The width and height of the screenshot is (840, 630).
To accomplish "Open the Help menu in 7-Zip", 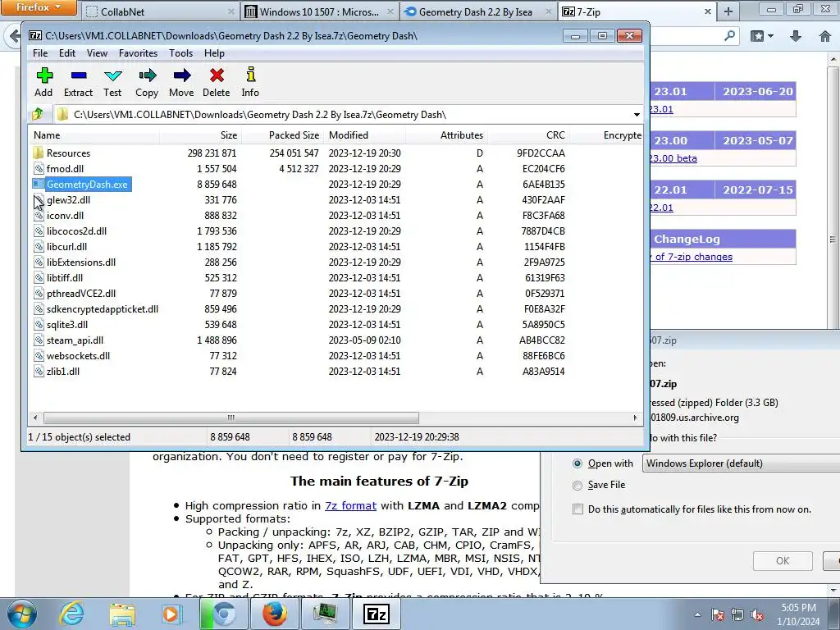I will tap(214, 53).
